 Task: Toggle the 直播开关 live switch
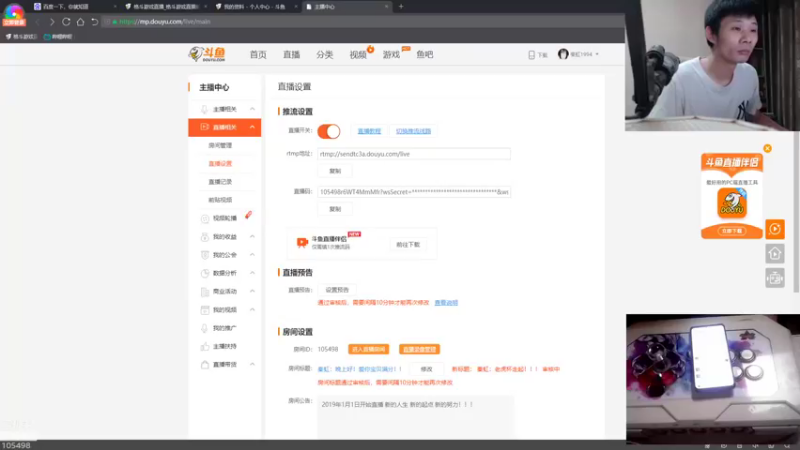coord(329,131)
